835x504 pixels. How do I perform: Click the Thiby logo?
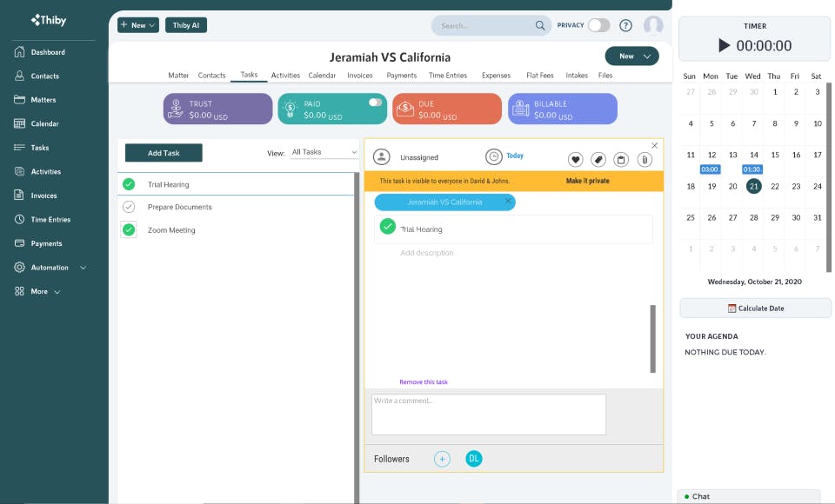pyautogui.click(x=49, y=20)
